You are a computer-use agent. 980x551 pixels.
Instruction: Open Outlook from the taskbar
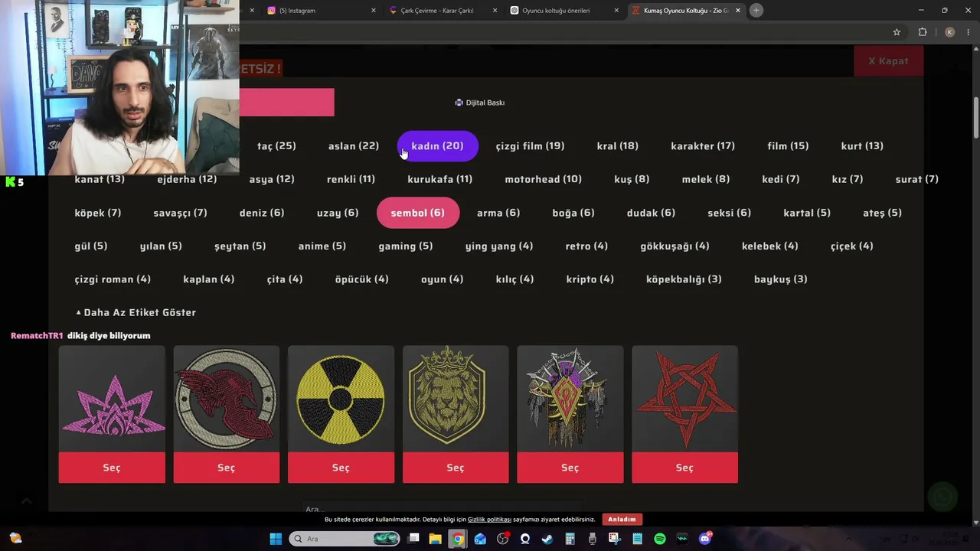pyautogui.click(x=480, y=539)
